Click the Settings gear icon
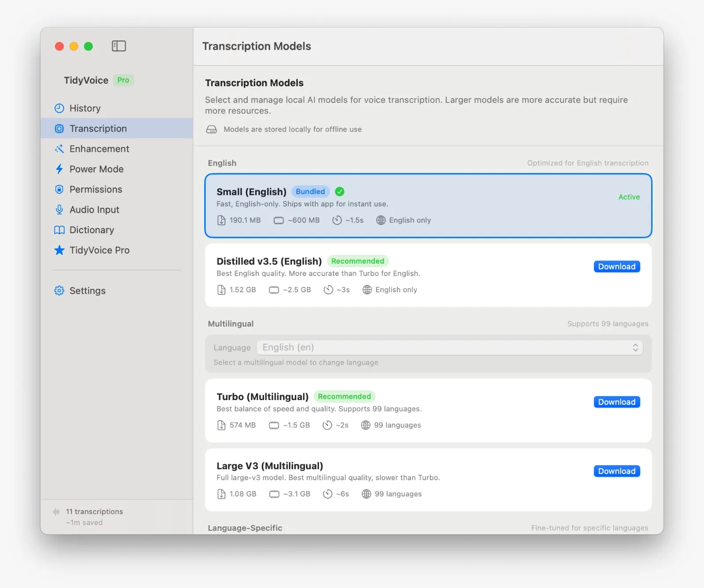The height and width of the screenshot is (588, 704). (59, 290)
